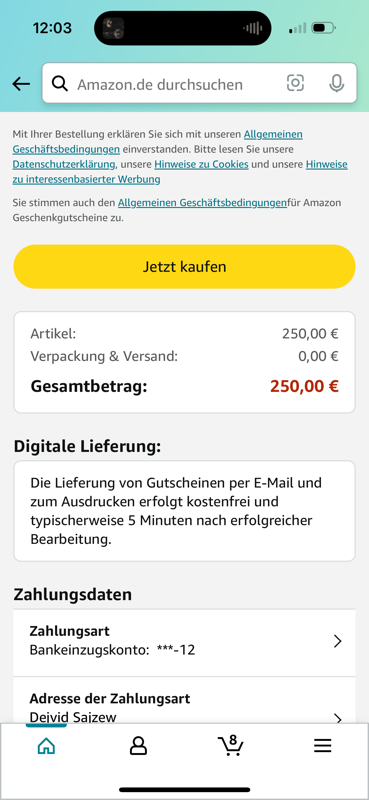Open the home tab icon

point(46,746)
